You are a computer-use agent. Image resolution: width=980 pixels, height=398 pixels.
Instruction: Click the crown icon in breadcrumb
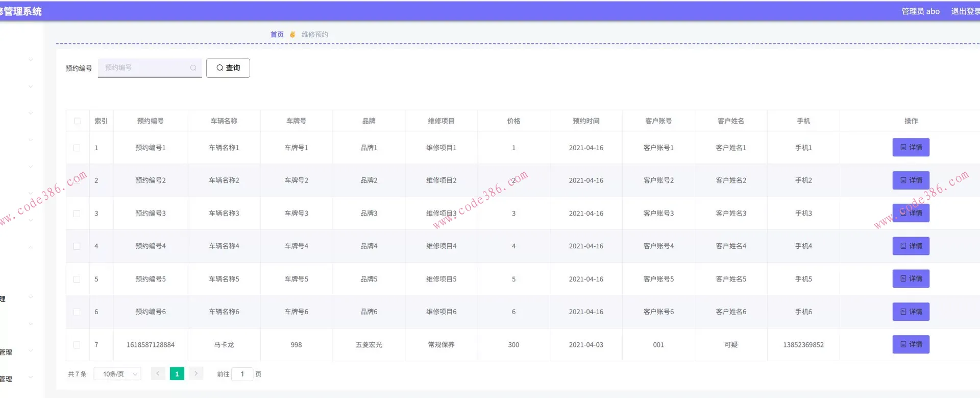click(x=292, y=35)
